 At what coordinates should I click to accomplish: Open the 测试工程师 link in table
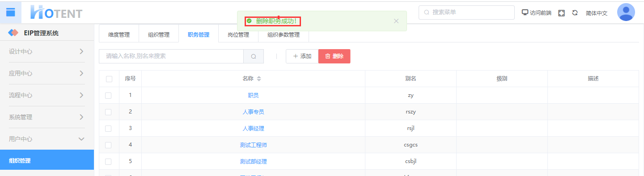[x=254, y=145]
